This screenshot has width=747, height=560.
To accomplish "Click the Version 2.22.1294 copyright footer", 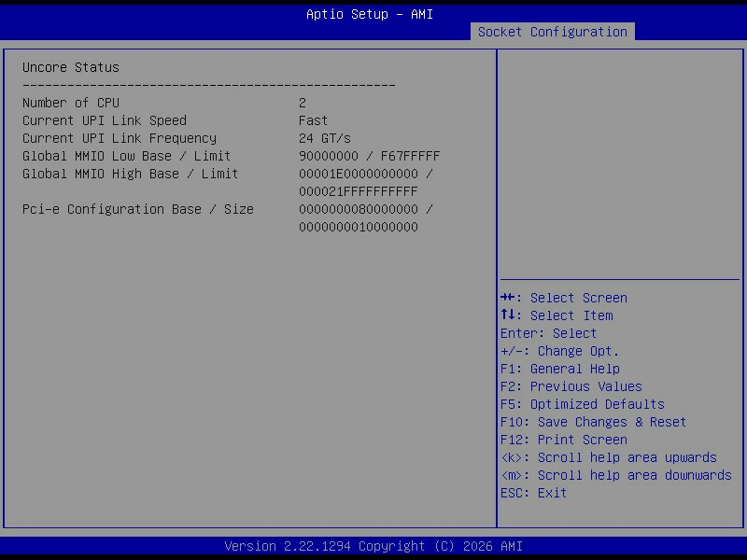I will (373, 546).
